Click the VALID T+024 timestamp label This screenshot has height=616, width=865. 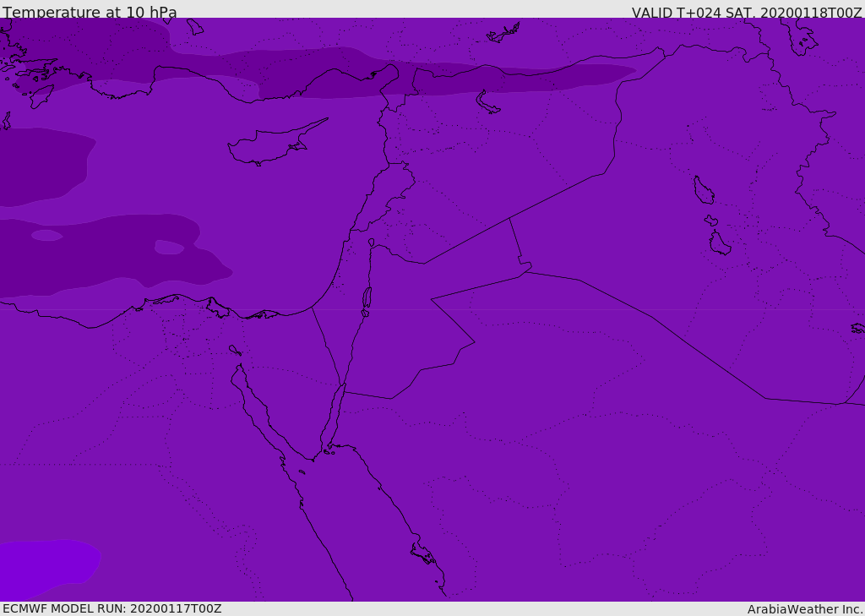tap(747, 13)
